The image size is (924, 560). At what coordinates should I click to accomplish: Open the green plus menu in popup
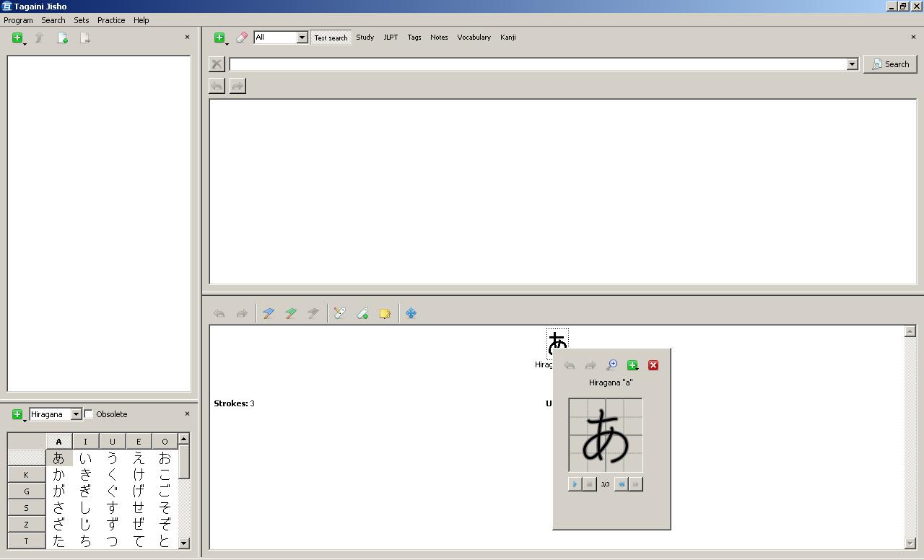point(633,366)
